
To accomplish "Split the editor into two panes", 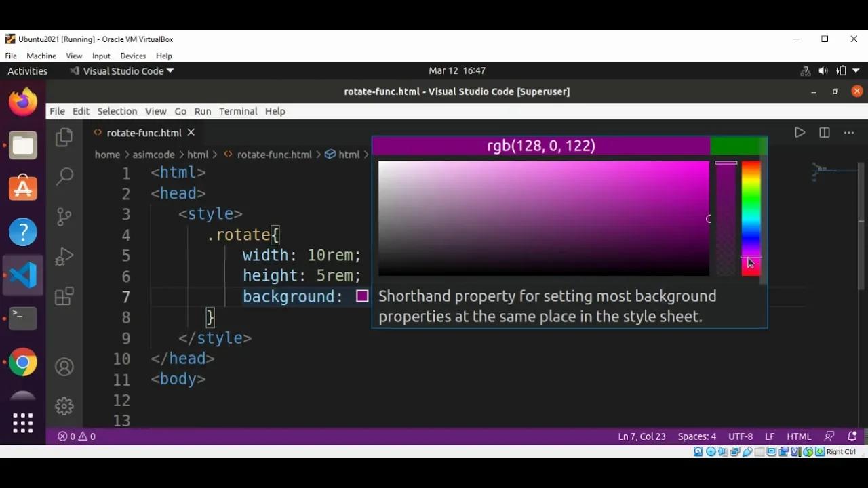I will pos(824,132).
